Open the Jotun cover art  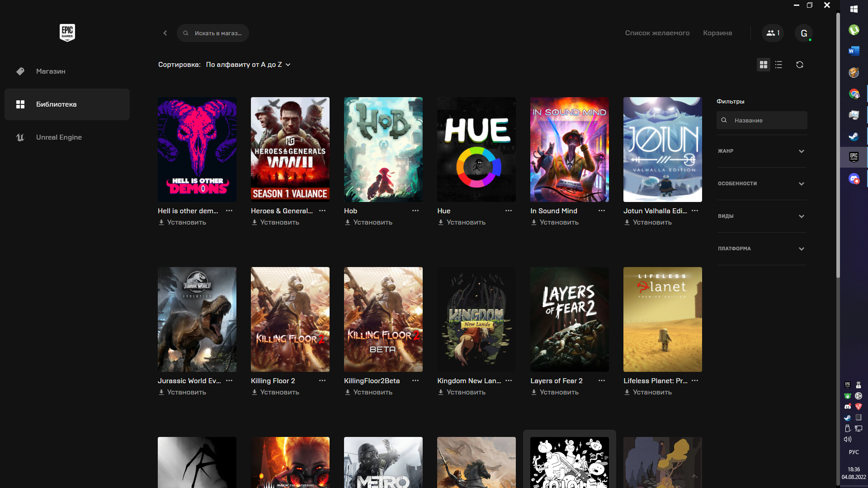click(x=663, y=150)
